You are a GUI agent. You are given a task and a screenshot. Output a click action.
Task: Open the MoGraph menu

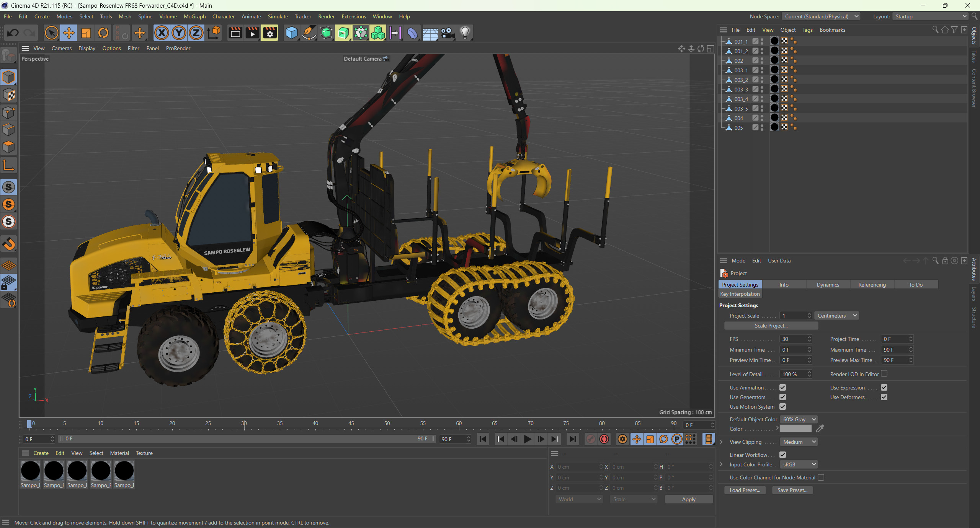point(194,16)
